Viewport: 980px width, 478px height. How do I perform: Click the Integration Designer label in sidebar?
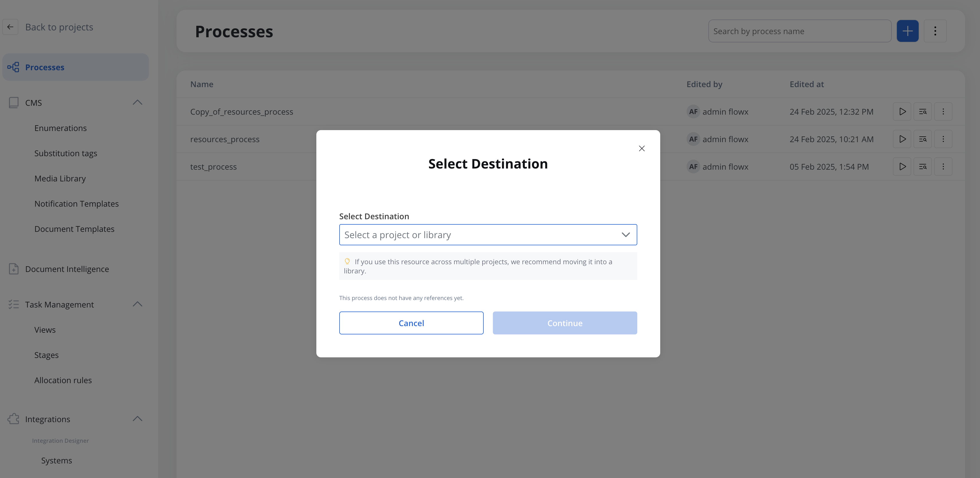pyautogui.click(x=60, y=440)
